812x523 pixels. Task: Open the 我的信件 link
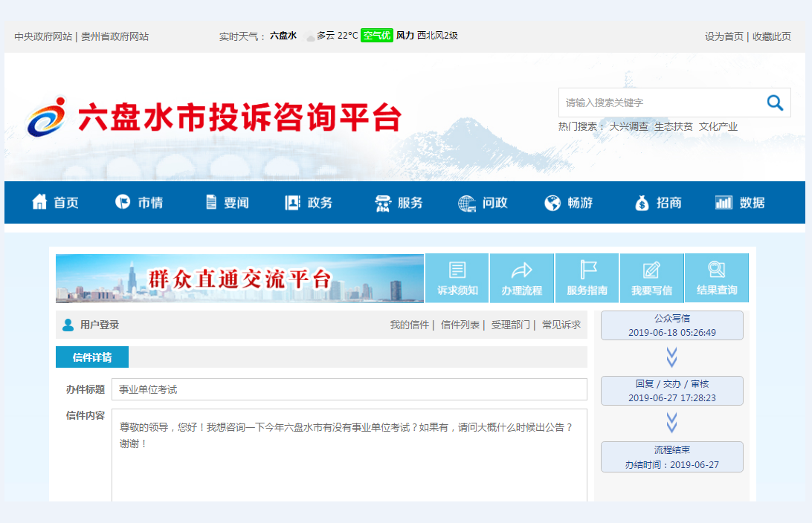click(410, 325)
